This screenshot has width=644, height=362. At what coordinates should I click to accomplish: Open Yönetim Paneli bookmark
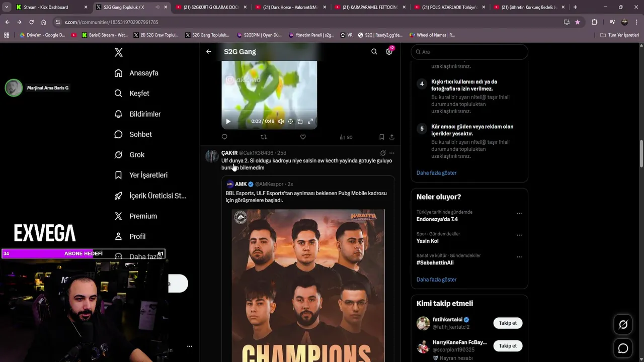pyautogui.click(x=311, y=35)
